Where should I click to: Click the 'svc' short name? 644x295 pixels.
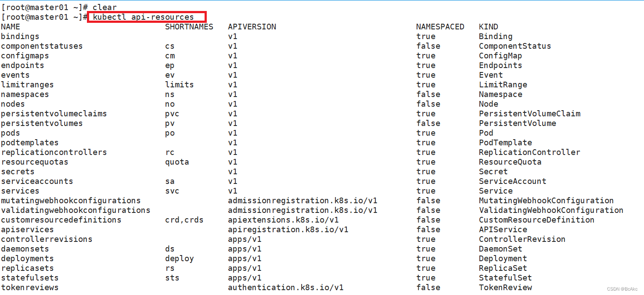pos(172,191)
